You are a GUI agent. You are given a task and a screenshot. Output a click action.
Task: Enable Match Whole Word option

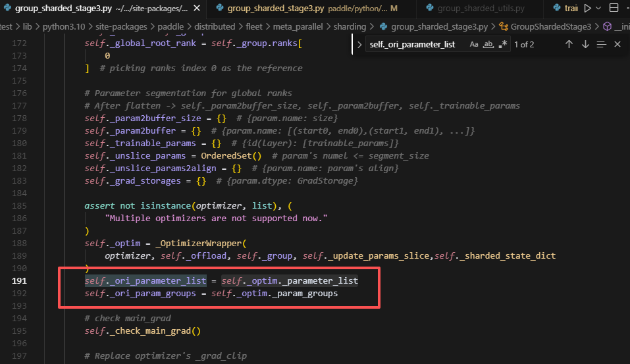point(488,44)
